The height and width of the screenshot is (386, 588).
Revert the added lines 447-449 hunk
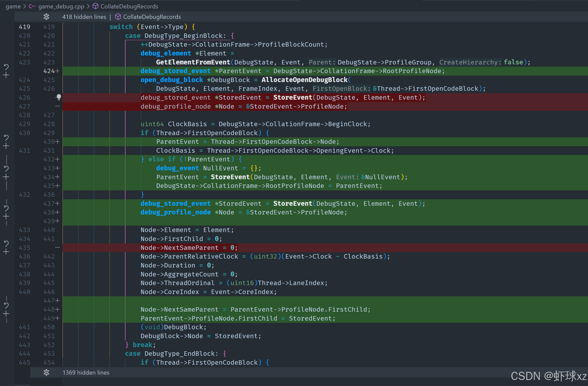coord(6,305)
